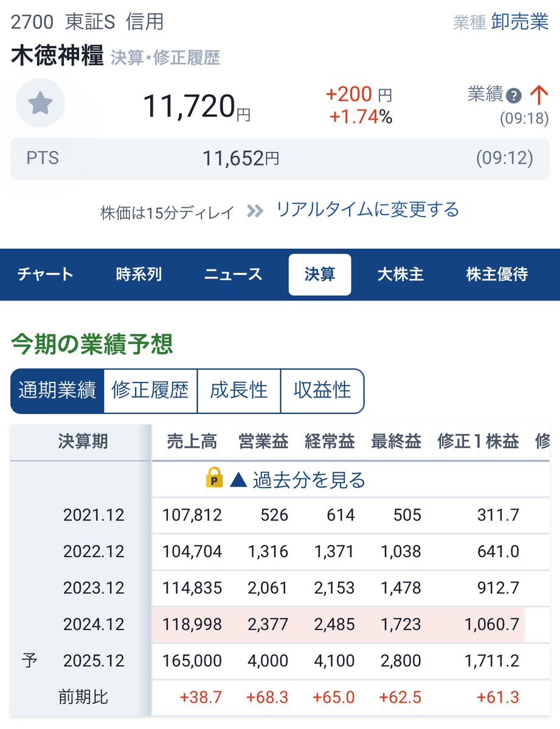
Task: Switch to 修正履歴 segment
Action: (150, 390)
